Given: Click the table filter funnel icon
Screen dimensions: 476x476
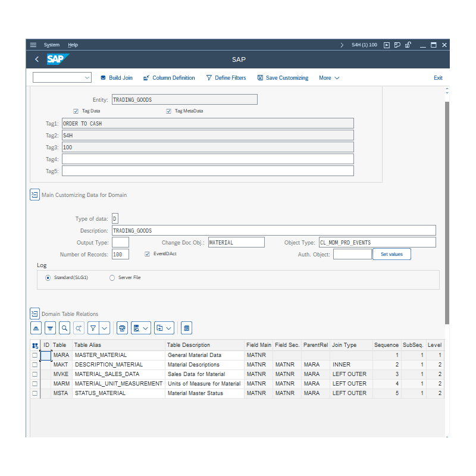Looking at the screenshot, I should 93,328.
